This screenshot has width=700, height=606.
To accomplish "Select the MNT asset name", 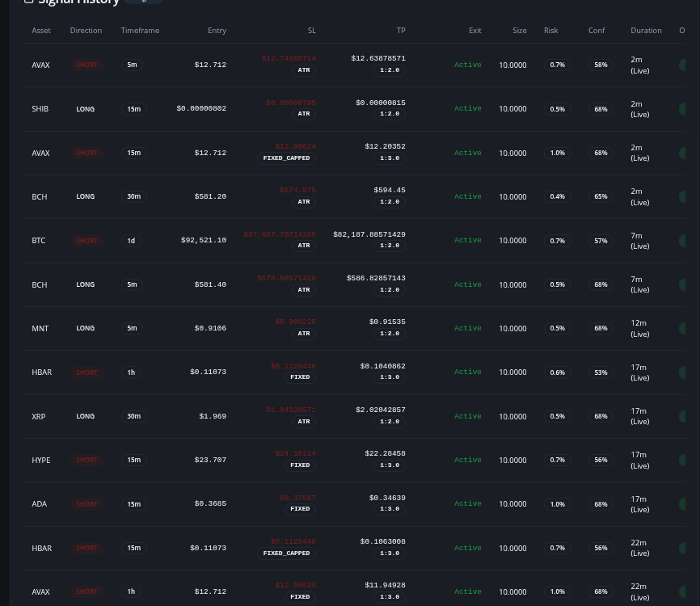I will pos(40,328).
